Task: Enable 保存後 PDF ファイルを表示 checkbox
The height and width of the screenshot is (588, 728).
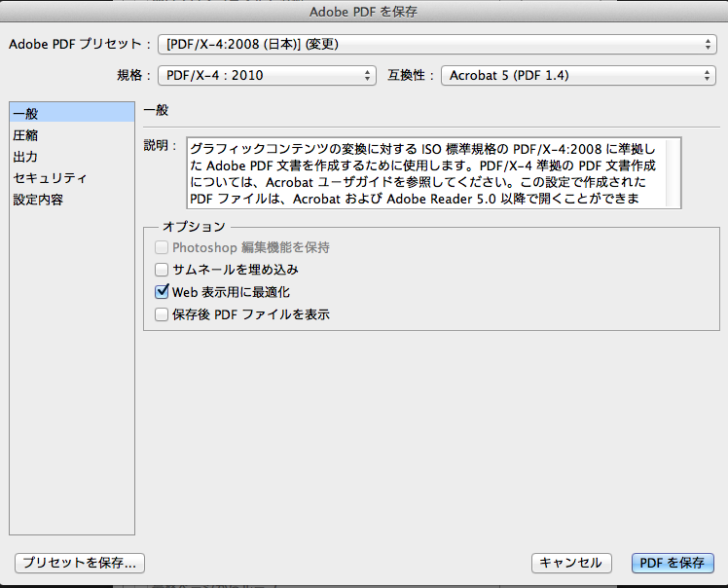Action: point(162,314)
